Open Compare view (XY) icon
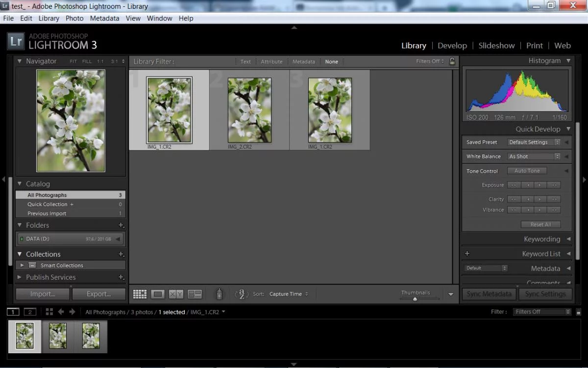The width and height of the screenshot is (588, 368). click(176, 294)
